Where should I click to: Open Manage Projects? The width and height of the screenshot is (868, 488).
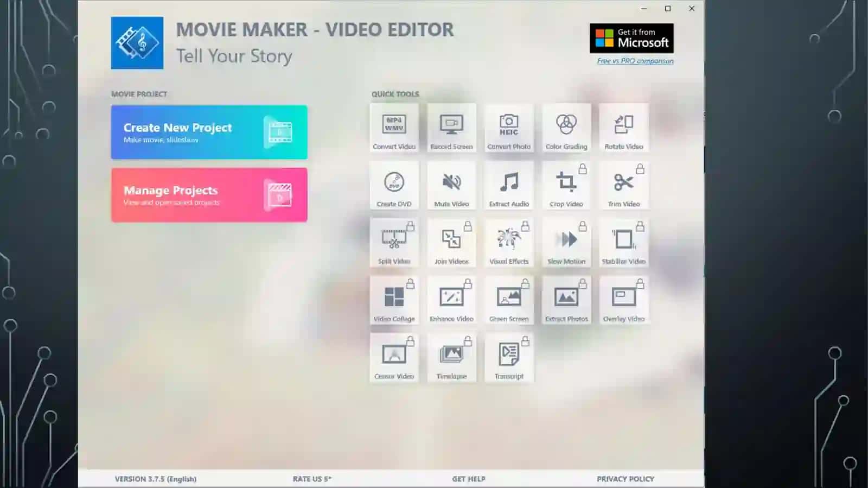pyautogui.click(x=209, y=195)
